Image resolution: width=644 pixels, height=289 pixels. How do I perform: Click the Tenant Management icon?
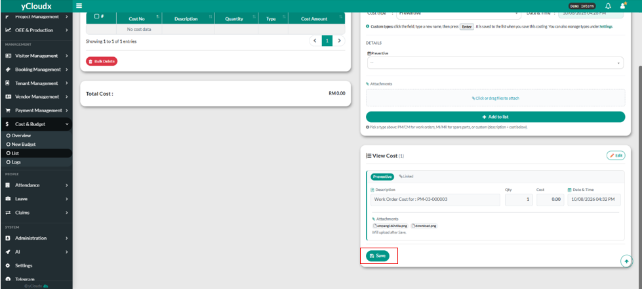click(7, 83)
